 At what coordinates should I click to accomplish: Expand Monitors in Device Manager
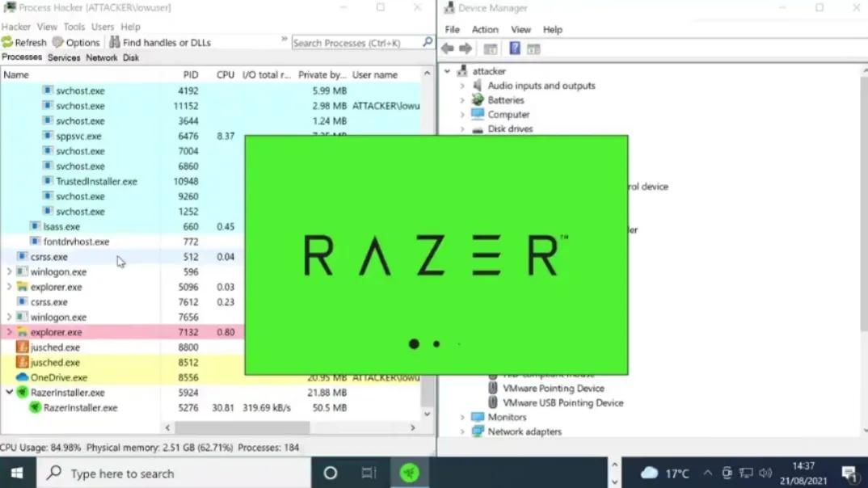[461, 417]
